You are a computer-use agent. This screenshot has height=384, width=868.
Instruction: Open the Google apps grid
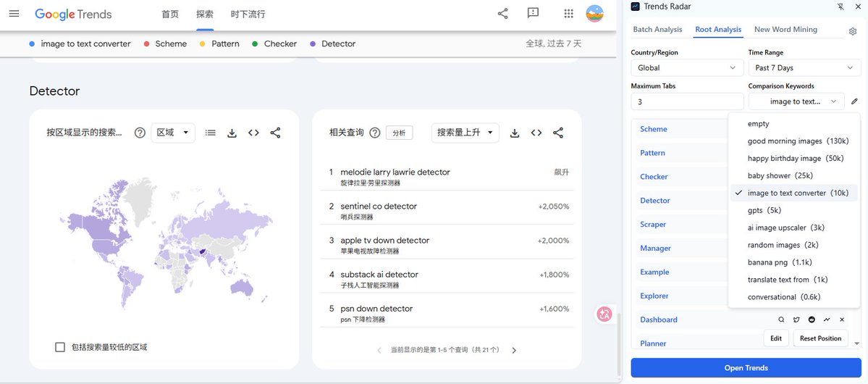pyautogui.click(x=568, y=14)
